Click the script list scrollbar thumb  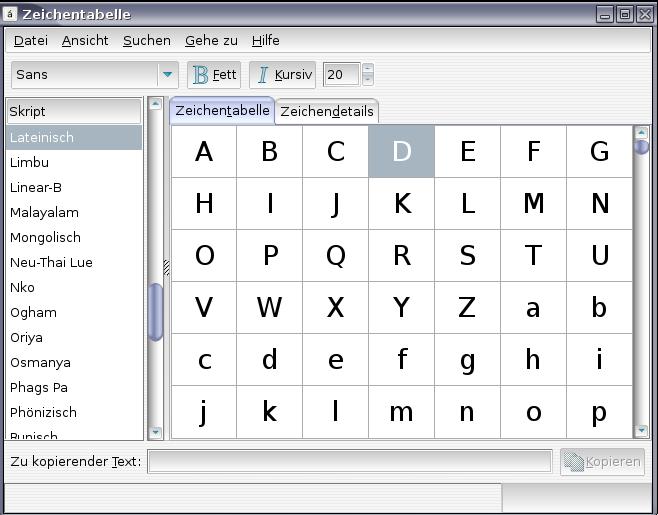[156, 312]
